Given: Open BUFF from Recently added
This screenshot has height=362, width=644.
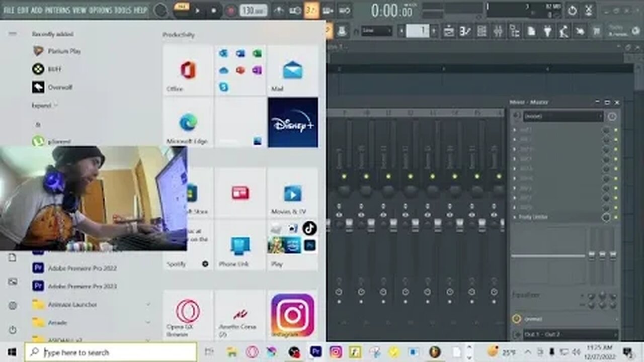Looking at the screenshot, I should tap(47, 69).
